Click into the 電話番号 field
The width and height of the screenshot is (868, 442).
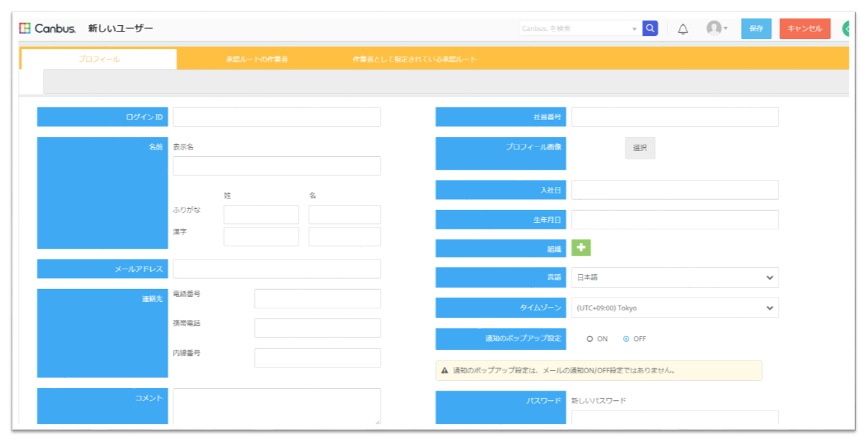[318, 299]
